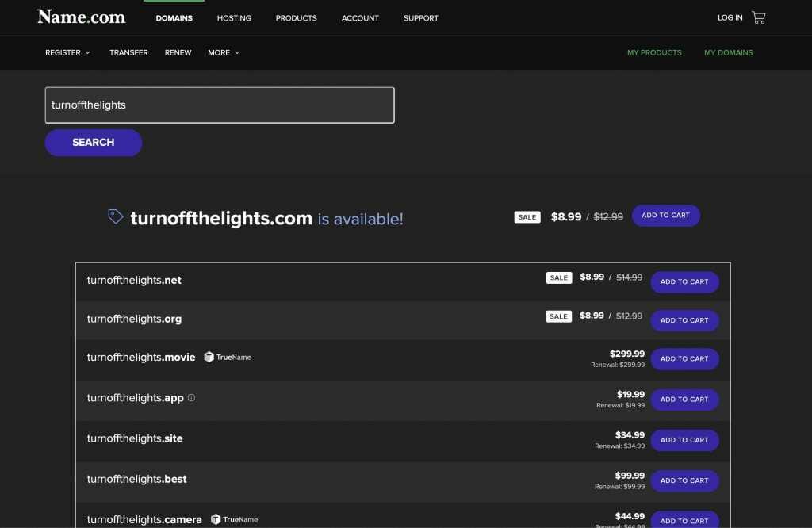Click the struck-through $14.99 price for .net

pos(629,277)
